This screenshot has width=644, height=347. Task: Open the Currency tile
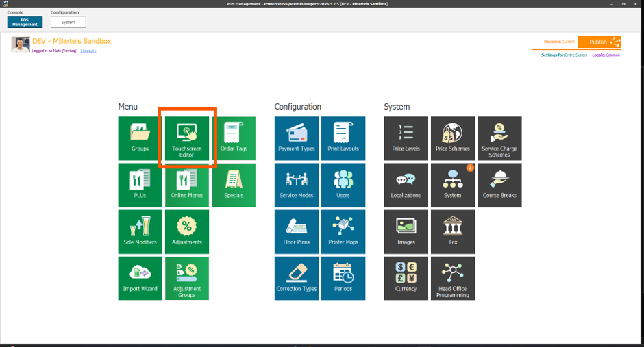coord(406,279)
